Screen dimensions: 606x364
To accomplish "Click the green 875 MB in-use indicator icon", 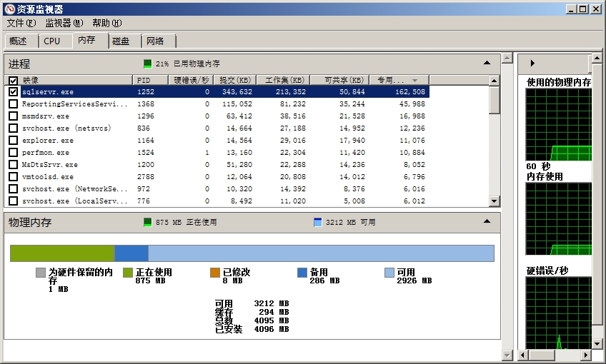I will (x=148, y=223).
